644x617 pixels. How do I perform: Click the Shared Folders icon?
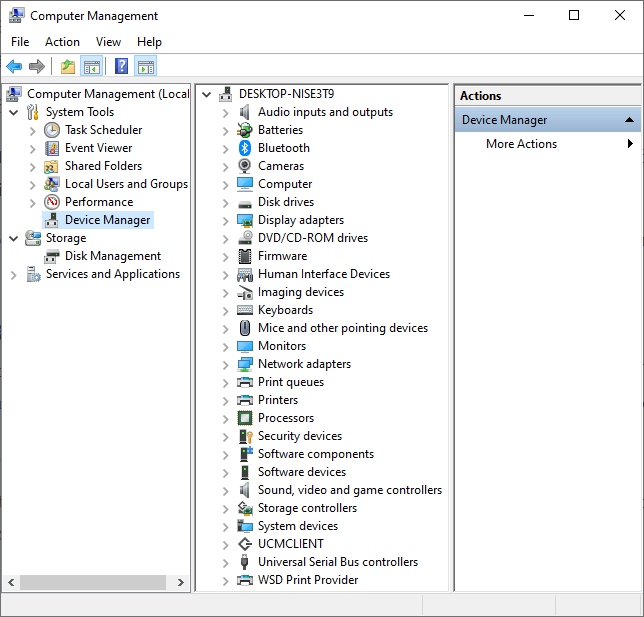pyautogui.click(x=52, y=166)
